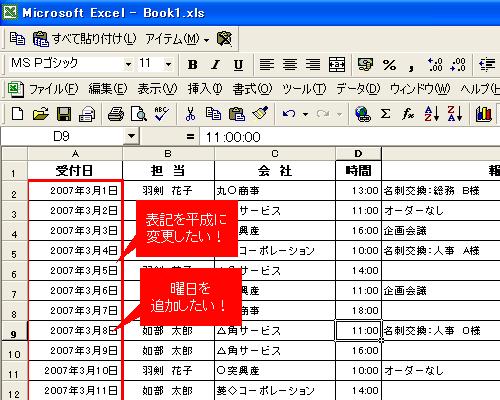This screenshot has height=400, width=500.
Task: Toggle Underline formatting button
Action: (238, 65)
